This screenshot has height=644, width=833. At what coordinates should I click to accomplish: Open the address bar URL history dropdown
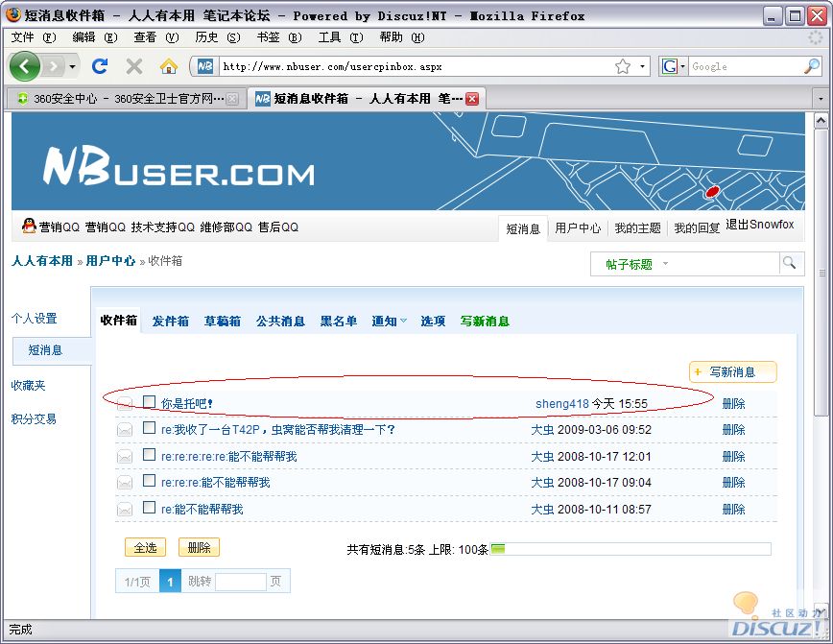point(642,66)
